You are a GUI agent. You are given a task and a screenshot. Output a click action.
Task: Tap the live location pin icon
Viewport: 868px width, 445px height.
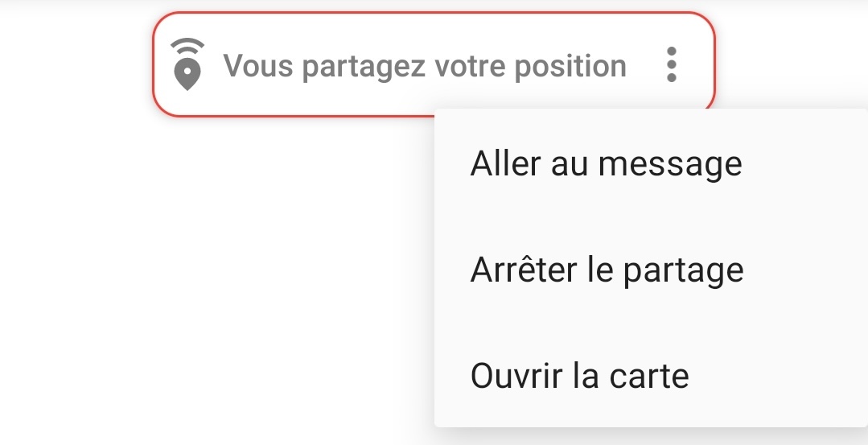point(187,64)
